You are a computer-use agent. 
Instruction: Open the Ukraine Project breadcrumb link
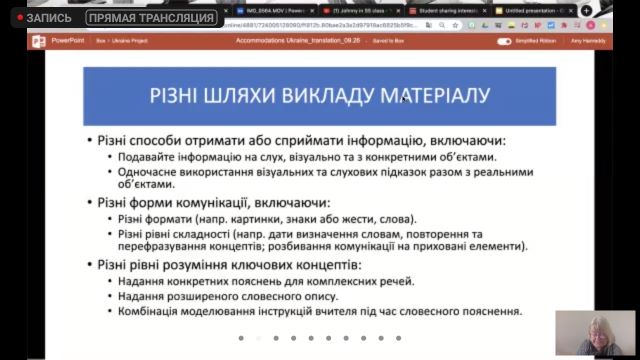129,41
